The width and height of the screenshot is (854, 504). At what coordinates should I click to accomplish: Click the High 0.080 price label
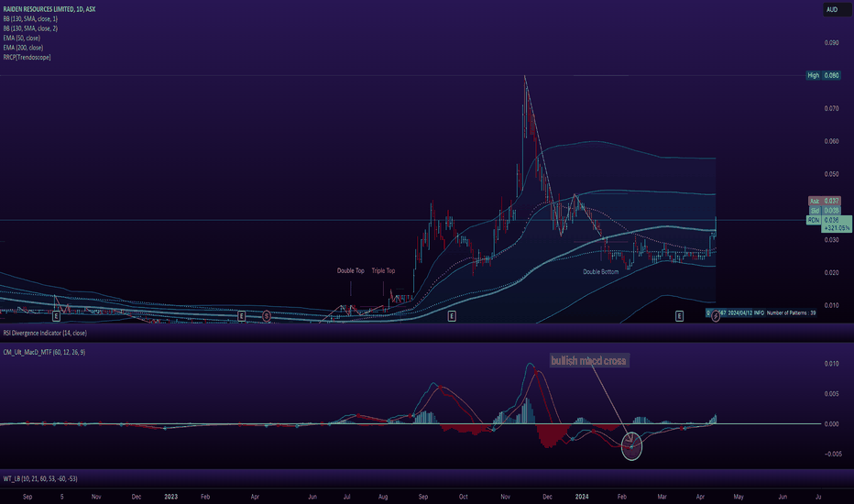point(823,75)
